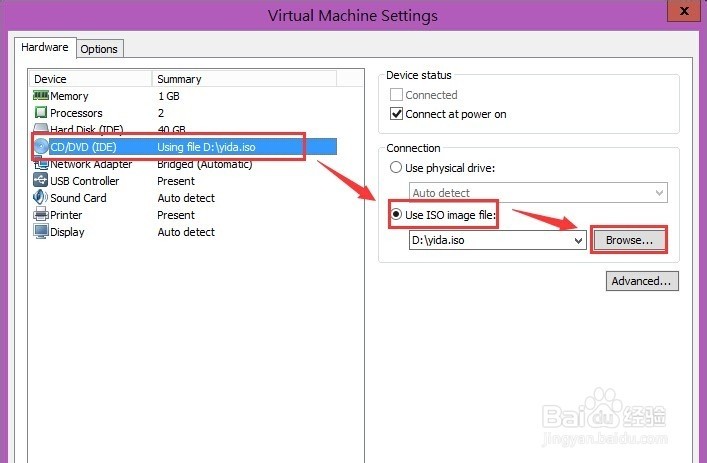Select the Network Adapter row label
This screenshot has height=463, width=707.
tap(91, 164)
